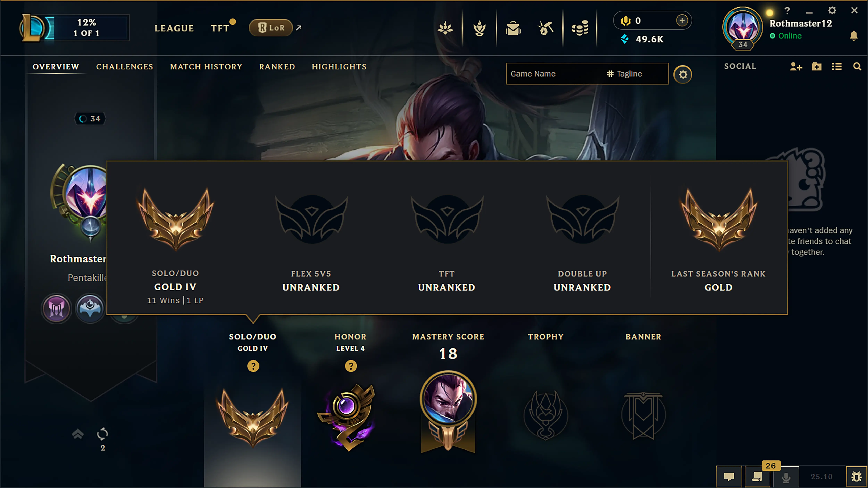Open the Hextech crafting hammer icon
This screenshot has height=488, width=868.
point(546,28)
